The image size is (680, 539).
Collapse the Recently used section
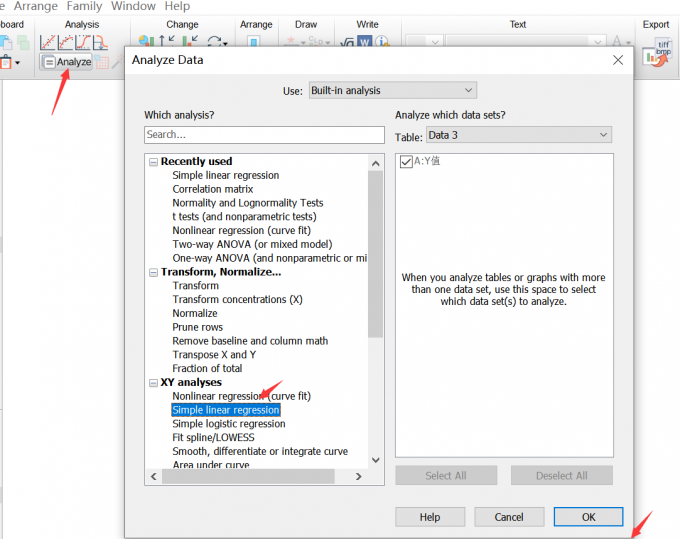coord(153,162)
